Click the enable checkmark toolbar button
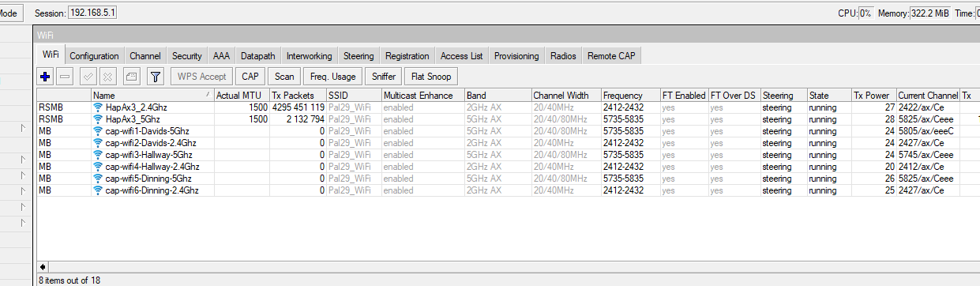 (88, 77)
